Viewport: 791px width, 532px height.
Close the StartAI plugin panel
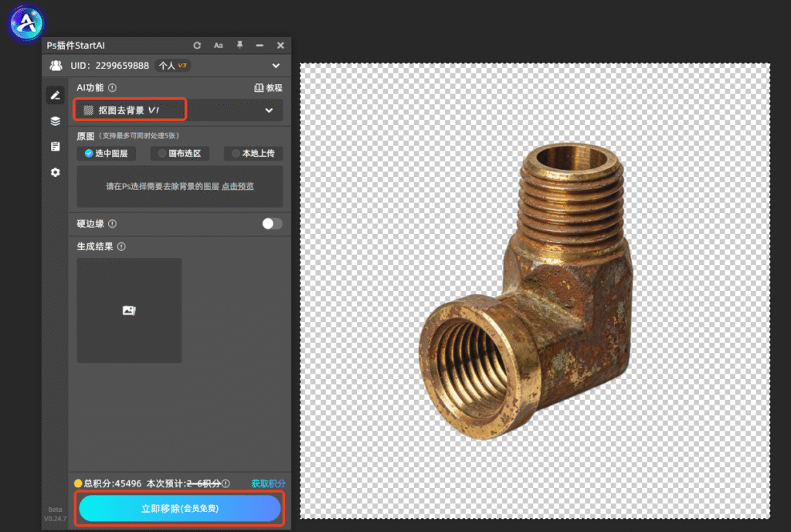pos(280,46)
